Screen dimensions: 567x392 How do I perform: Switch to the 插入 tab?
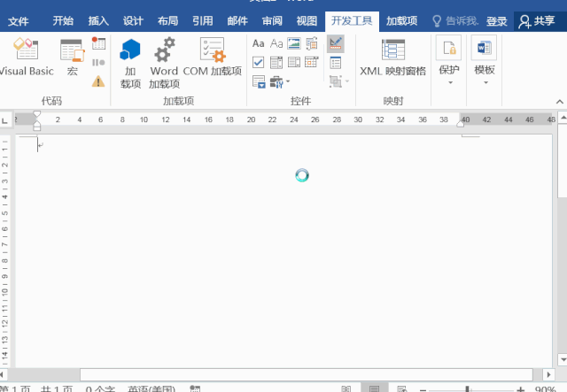coord(99,20)
